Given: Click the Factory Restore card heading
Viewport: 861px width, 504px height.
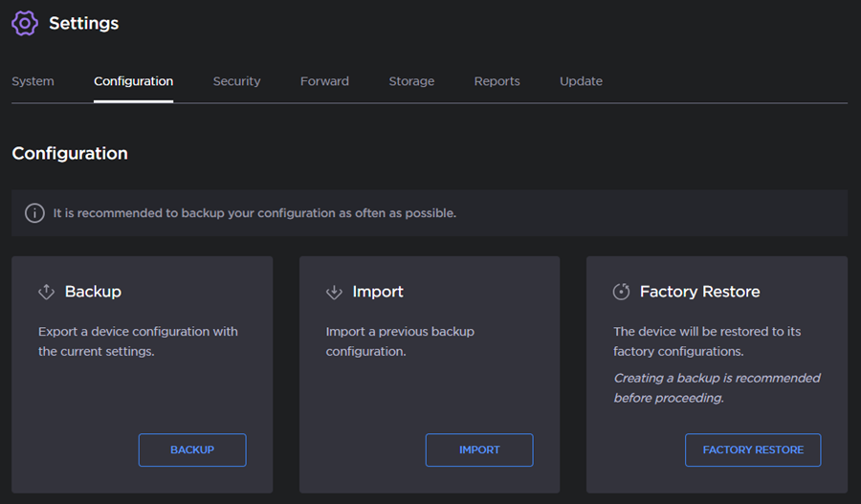Looking at the screenshot, I should [x=699, y=292].
